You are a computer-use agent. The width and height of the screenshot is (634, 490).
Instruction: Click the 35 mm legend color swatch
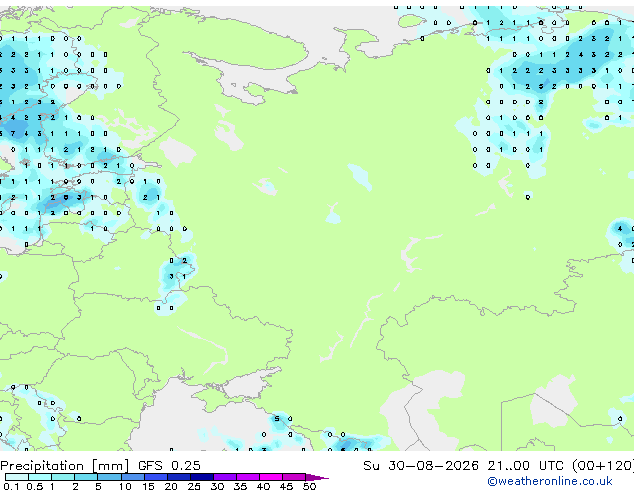coord(247,477)
